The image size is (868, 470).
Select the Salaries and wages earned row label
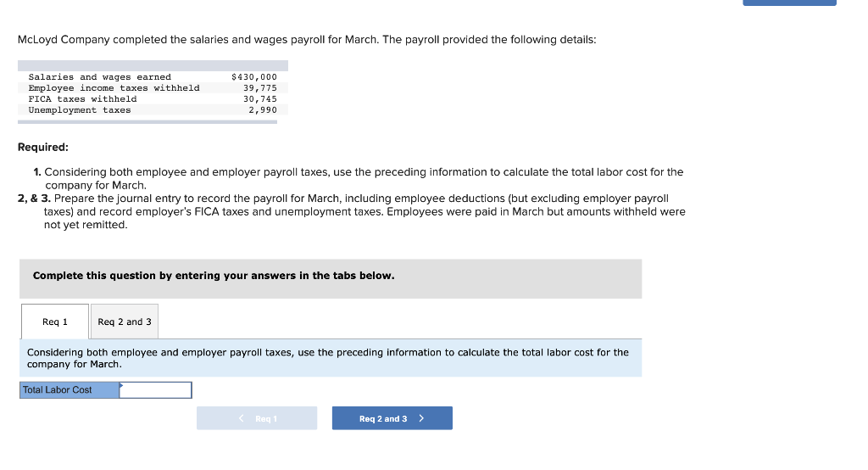coord(100,77)
